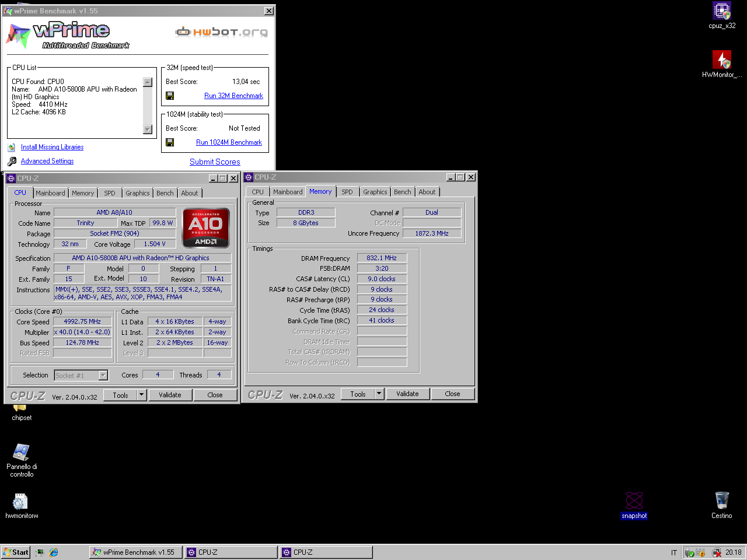The width and height of the screenshot is (747, 560).
Task: Click the wPrime title bar icon
Action: pos(8,10)
